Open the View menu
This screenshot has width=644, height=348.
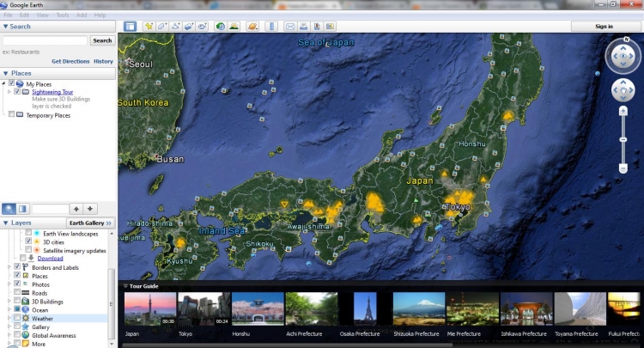pyautogui.click(x=43, y=15)
